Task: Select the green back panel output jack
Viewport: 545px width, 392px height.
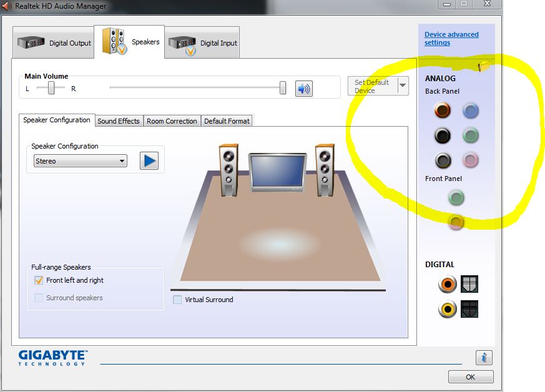Action: pyautogui.click(x=471, y=135)
